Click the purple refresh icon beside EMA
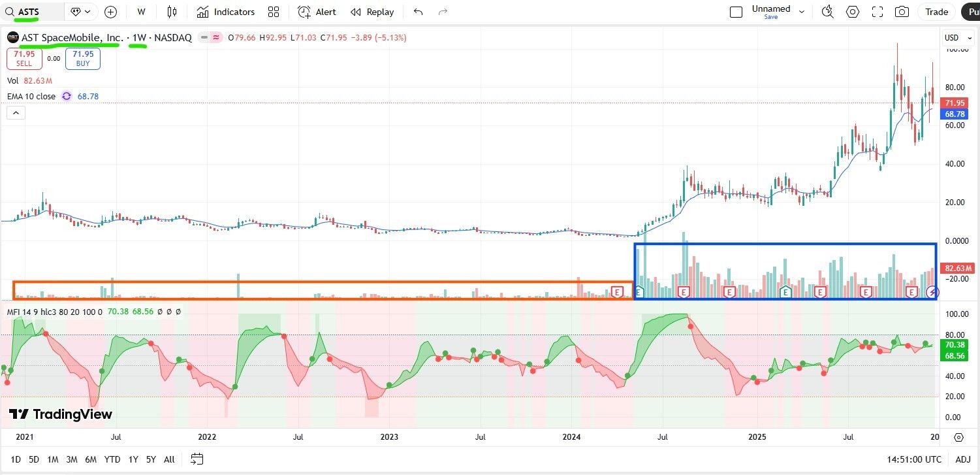 (x=66, y=96)
